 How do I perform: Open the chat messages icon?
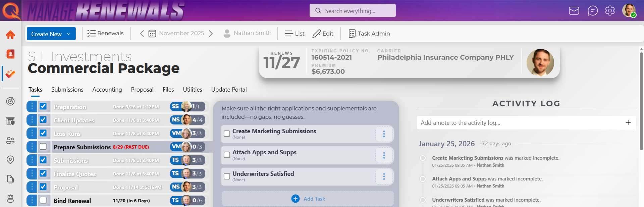[593, 11]
